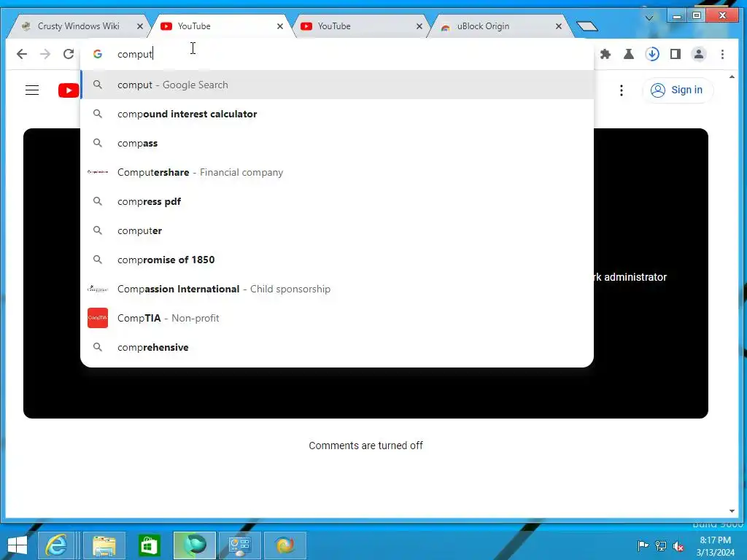
Task: Close the second YouTube tab
Action: click(x=419, y=26)
